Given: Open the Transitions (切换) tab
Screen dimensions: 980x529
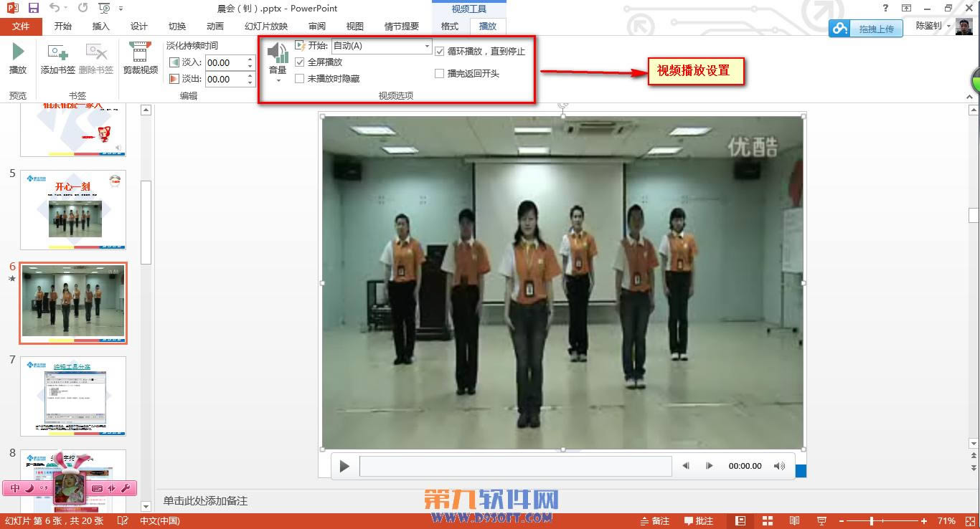Looking at the screenshot, I should (177, 27).
